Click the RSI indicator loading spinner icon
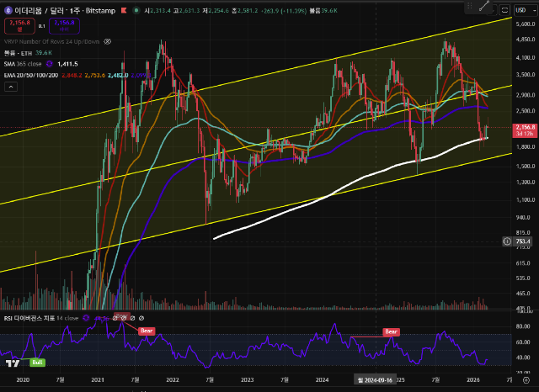Screen dimensions: 539x392 (x=86, y=318)
